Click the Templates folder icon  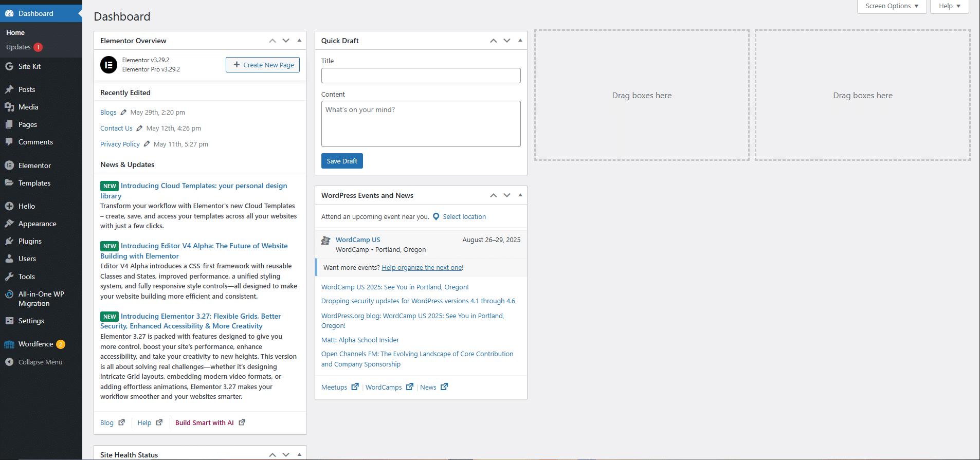coord(9,183)
